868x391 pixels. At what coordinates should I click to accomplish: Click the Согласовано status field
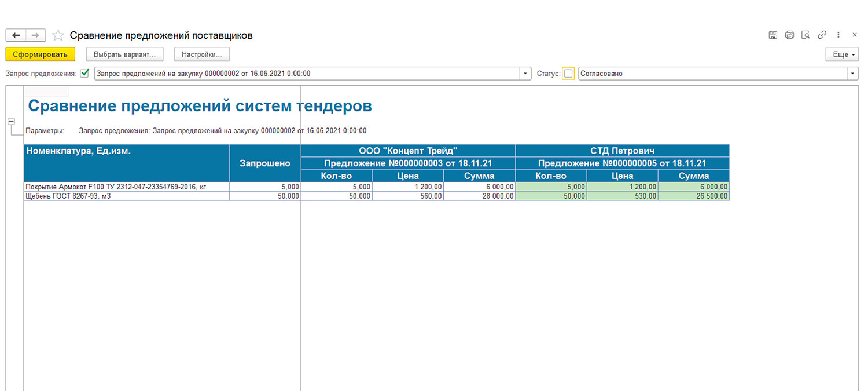click(x=712, y=74)
